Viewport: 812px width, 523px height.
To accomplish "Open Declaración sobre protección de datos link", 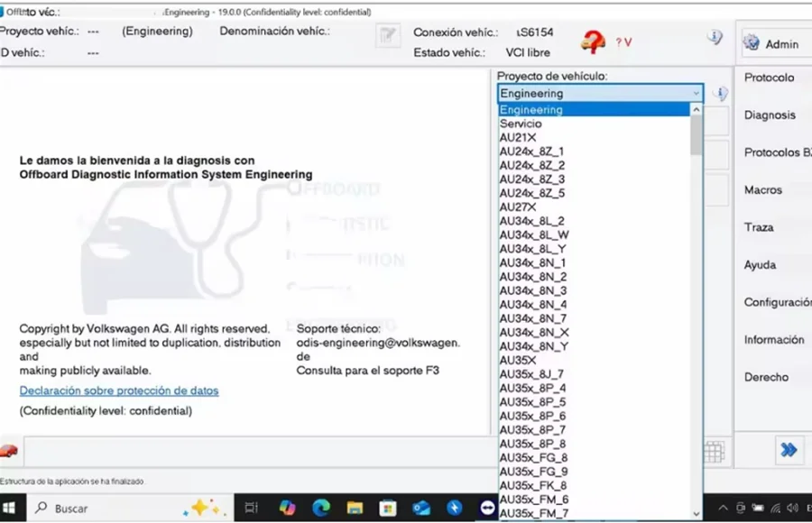I will coord(119,391).
